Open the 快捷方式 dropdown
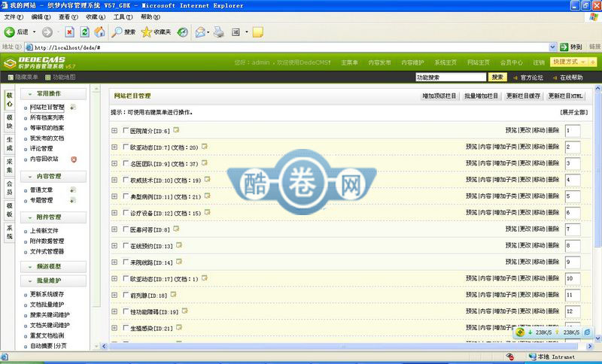Viewport: 602px width, 364px height. [569, 62]
